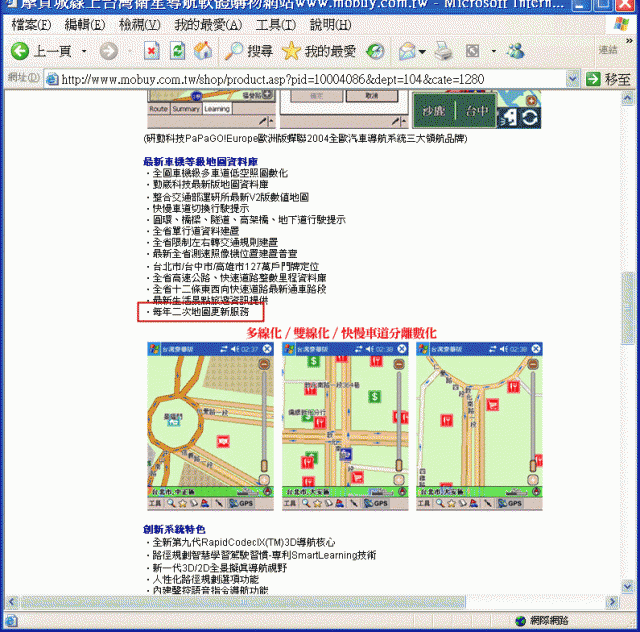Open 我的最愛 star toolbar button
This screenshot has height=632, width=640.
318,51
